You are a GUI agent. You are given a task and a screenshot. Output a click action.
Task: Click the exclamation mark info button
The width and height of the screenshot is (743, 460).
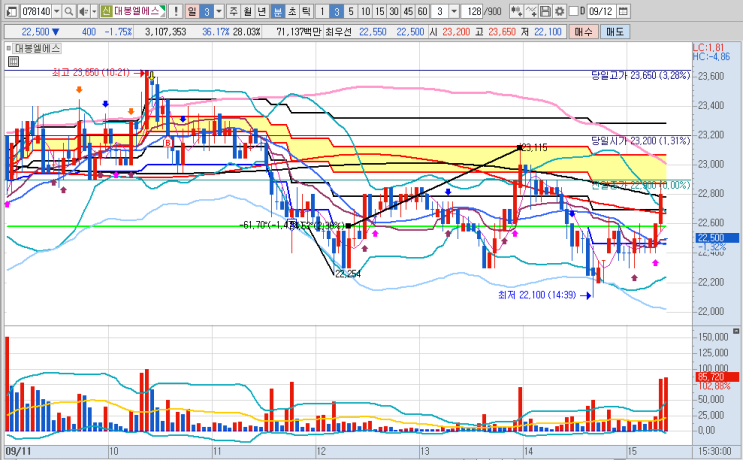[176, 11]
